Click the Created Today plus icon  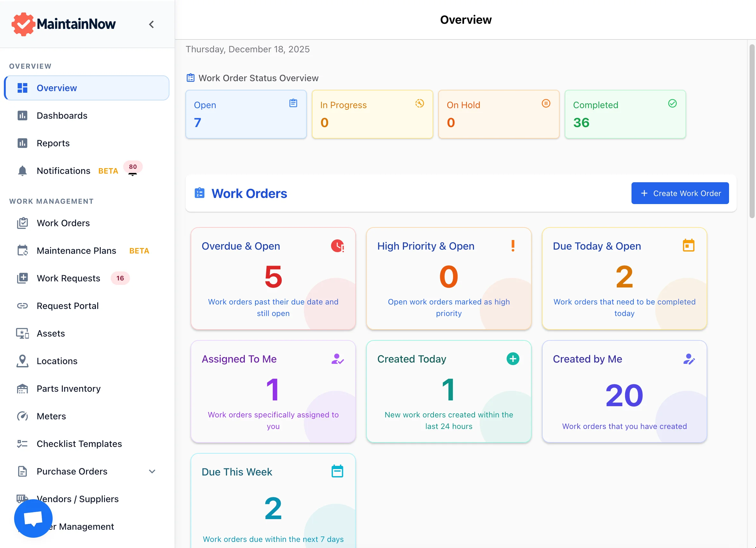click(x=513, y=359)
